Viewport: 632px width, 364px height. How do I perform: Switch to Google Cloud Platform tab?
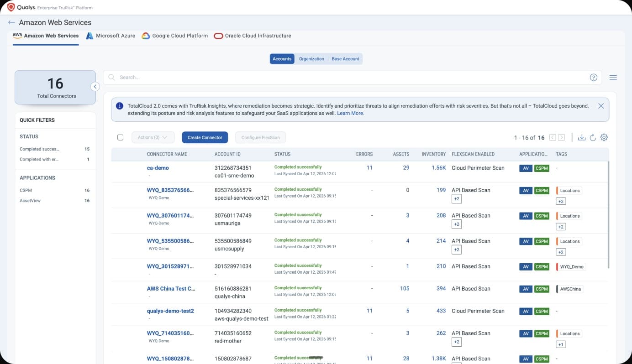click(175, 36)
